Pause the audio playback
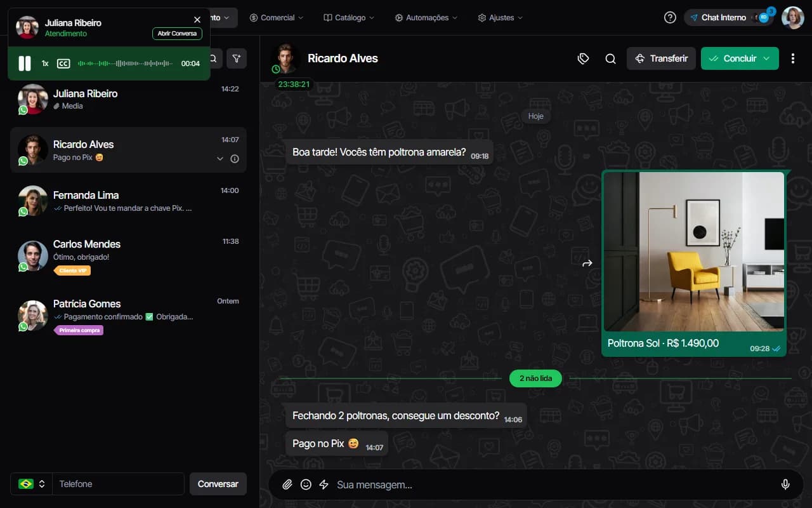The width and height of the screenshot is (812, 508). pyautogui.click(x=25, y=63)
